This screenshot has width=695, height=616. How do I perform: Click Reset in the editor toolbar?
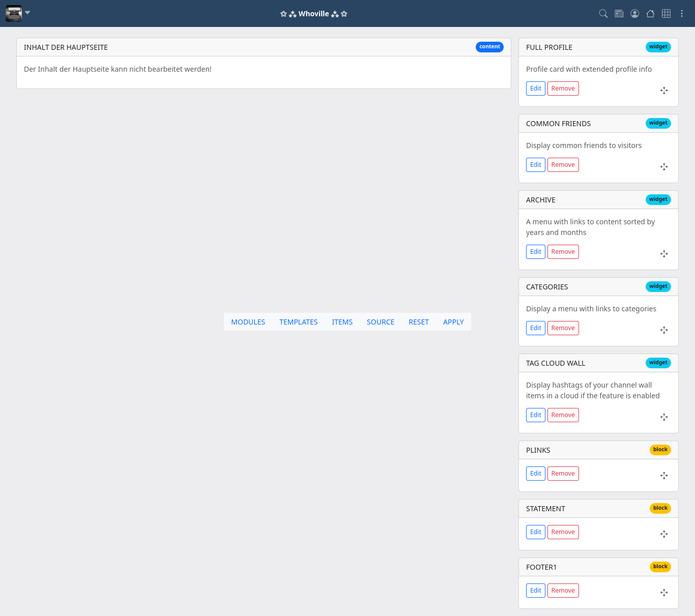[x=418, y=322]
